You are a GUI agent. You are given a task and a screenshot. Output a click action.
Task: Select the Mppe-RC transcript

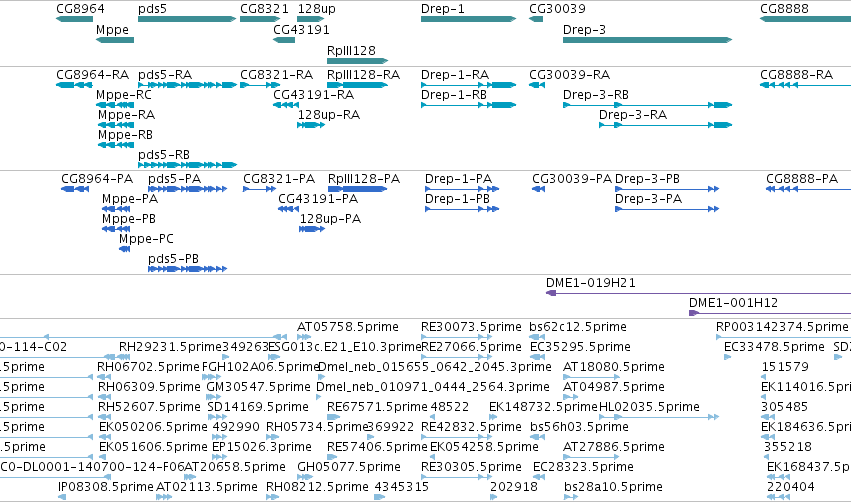115,105
